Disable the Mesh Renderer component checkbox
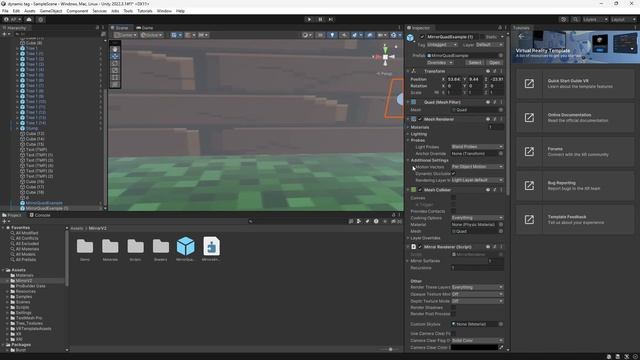The height and width of the screenshot is (360, 640). 420,119
